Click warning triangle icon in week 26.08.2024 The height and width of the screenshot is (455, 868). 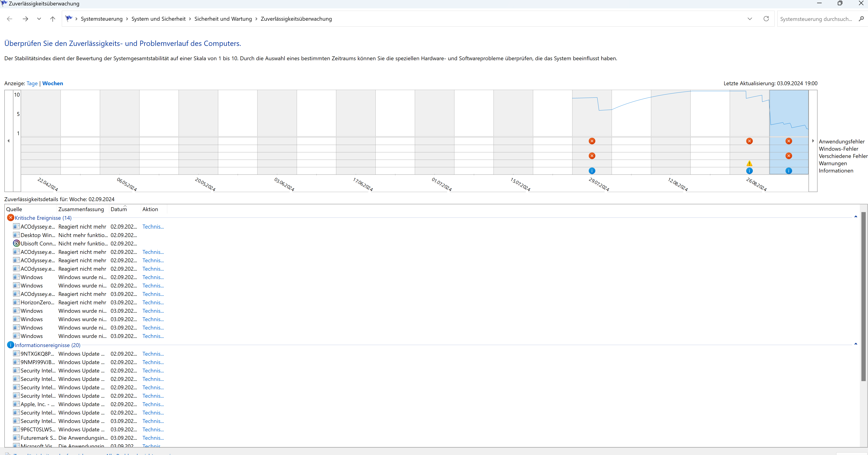(749, 163)
